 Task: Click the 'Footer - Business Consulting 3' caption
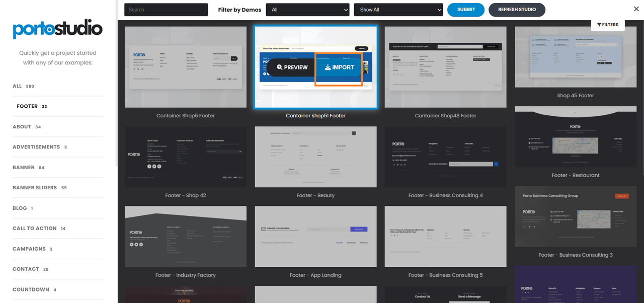pos(576,255)
